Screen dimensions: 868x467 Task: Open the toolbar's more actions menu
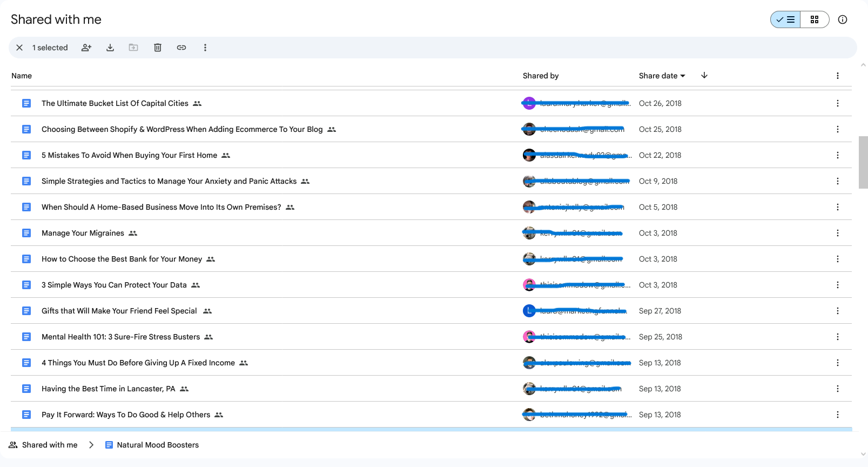205,48
